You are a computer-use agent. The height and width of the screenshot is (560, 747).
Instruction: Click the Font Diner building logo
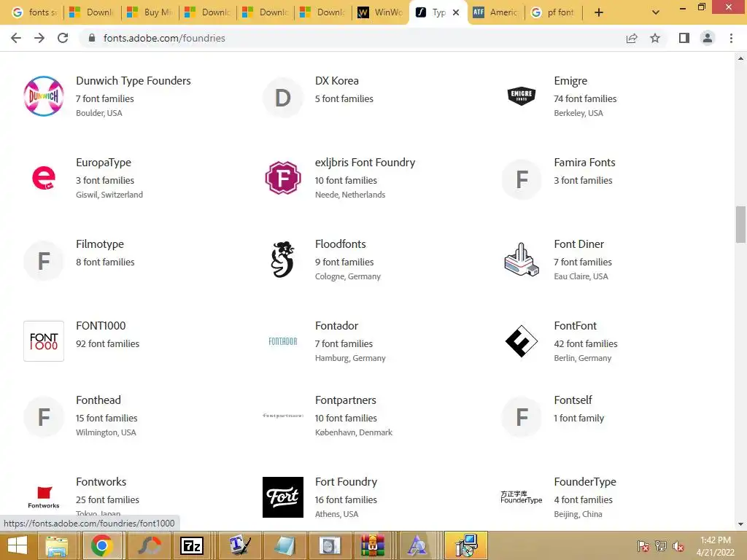tap(522, 260)
